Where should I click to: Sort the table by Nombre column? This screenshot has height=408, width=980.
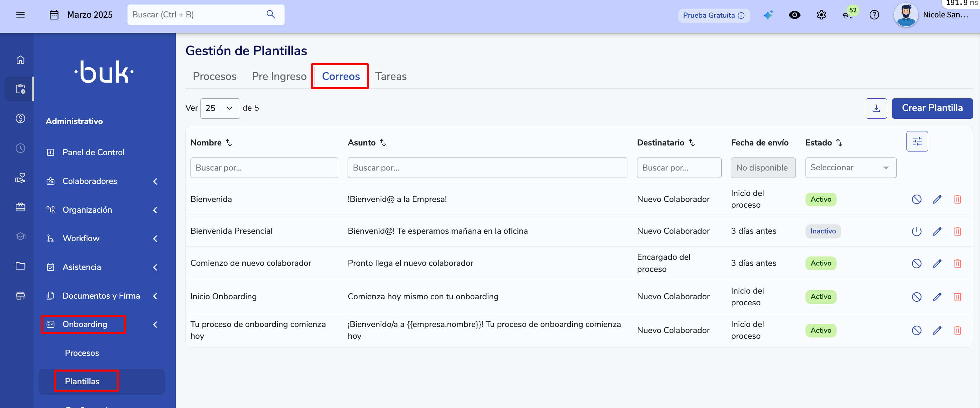[229, 143]
